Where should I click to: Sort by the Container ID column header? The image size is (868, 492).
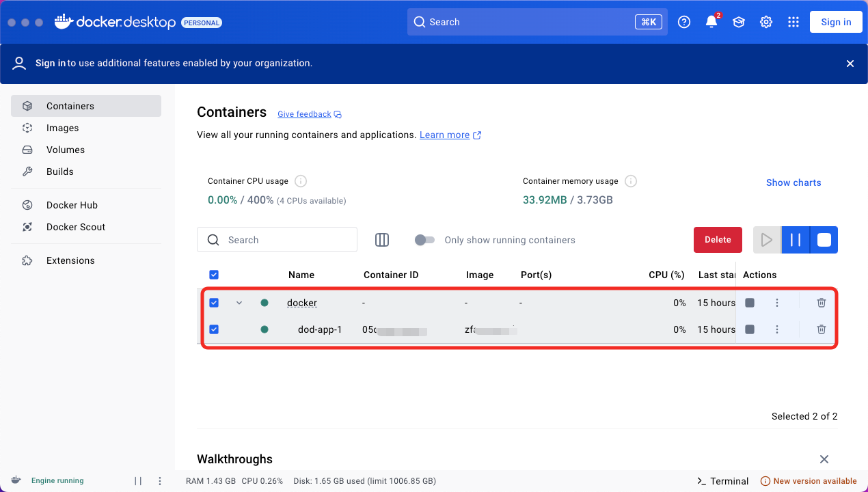pyautogui.click(x=391, y=275)
